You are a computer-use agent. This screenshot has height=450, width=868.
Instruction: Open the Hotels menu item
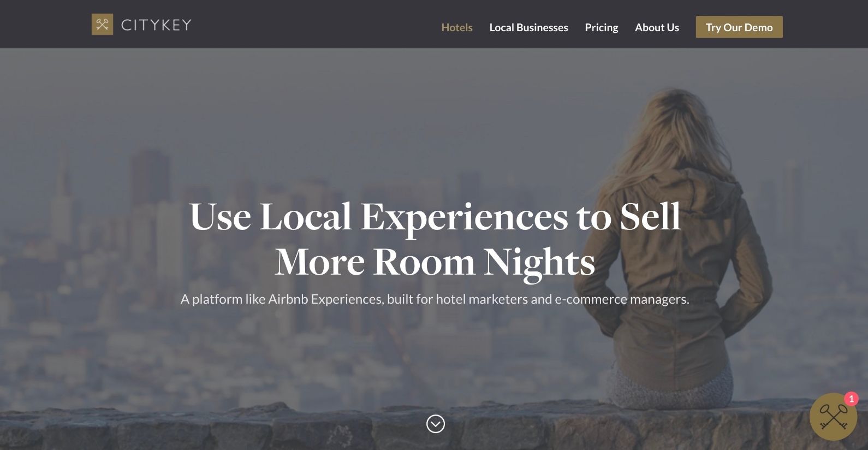[x=457, y=27]
